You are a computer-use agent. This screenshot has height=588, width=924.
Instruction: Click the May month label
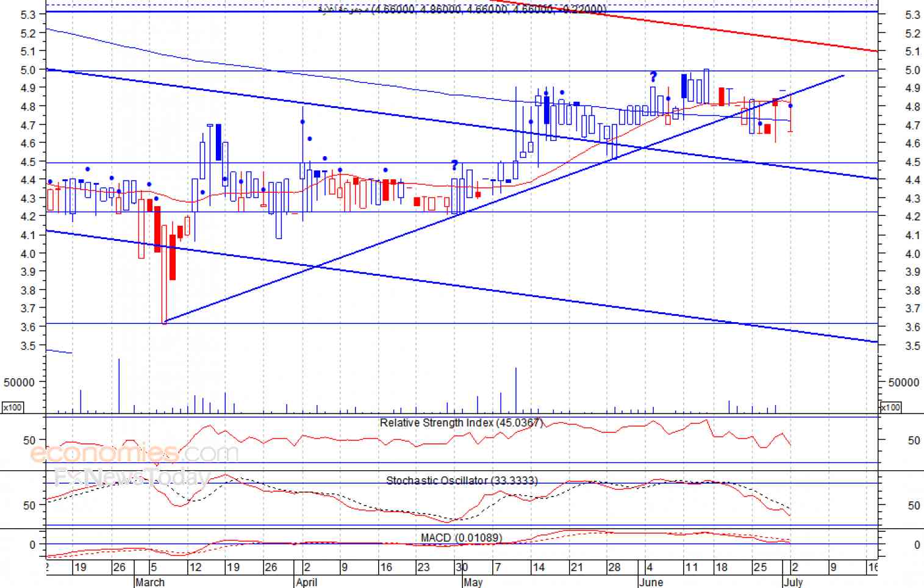pos(473,582)
